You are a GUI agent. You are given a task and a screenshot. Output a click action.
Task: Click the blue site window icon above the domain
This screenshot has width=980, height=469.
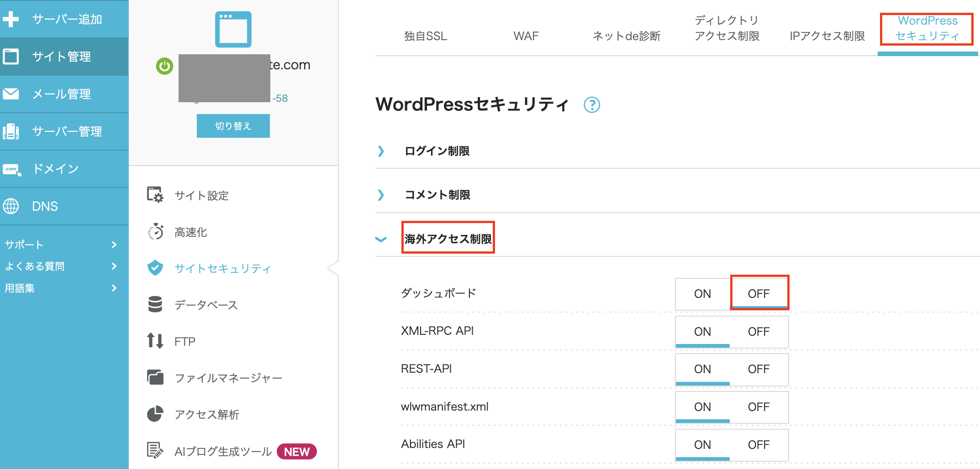233,29
